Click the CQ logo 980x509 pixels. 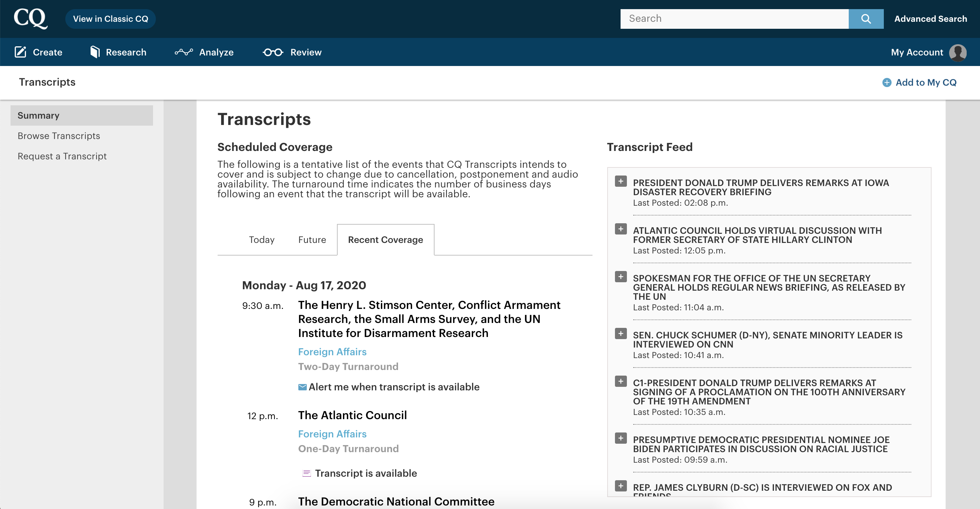[31, 18]
